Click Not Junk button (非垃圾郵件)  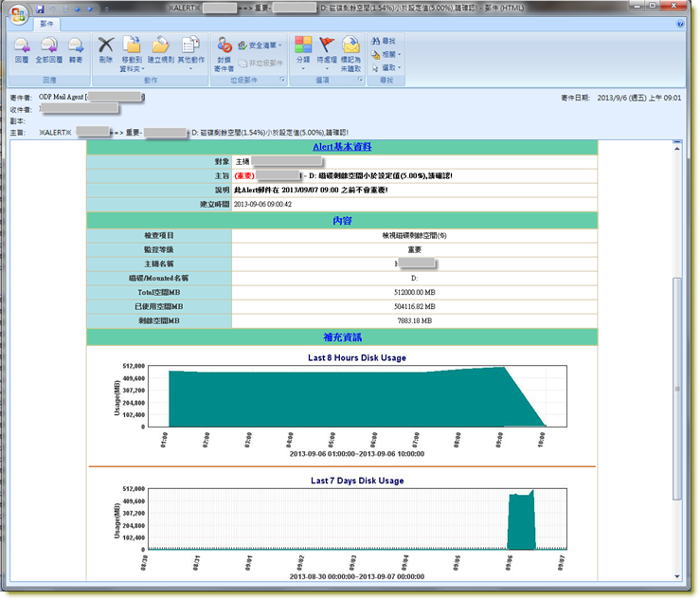click(x=260, y=64)
